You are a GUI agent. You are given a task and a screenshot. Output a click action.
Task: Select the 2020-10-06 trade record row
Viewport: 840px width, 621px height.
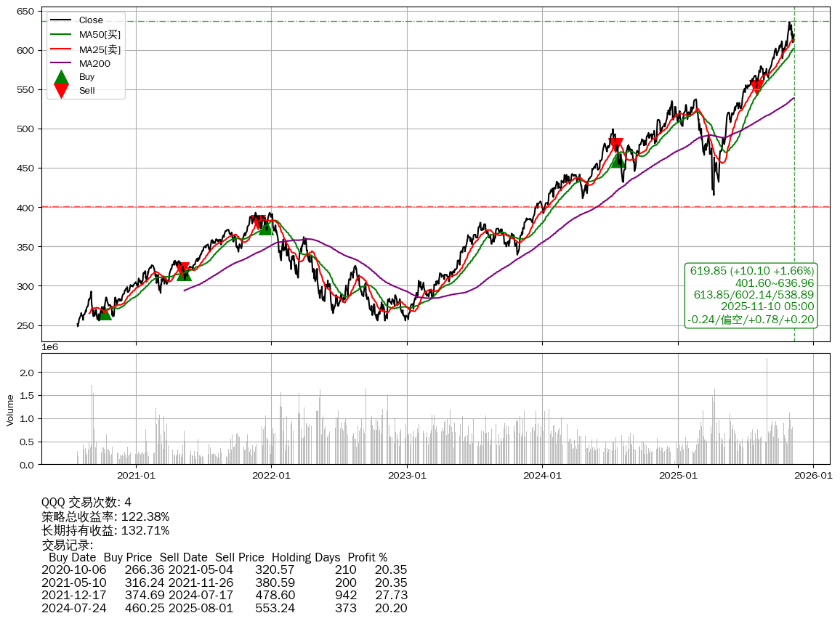point(224,570)
